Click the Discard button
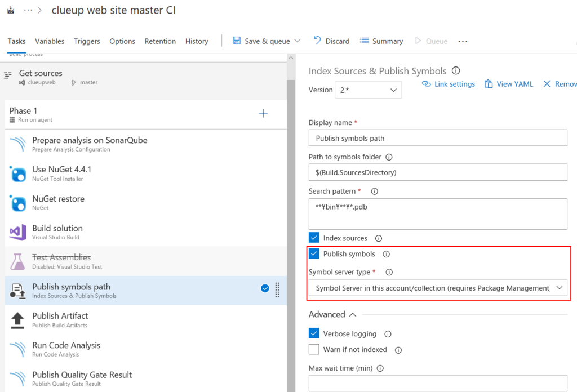The width and height of the screenshot is (577, 392). point(331,41)
